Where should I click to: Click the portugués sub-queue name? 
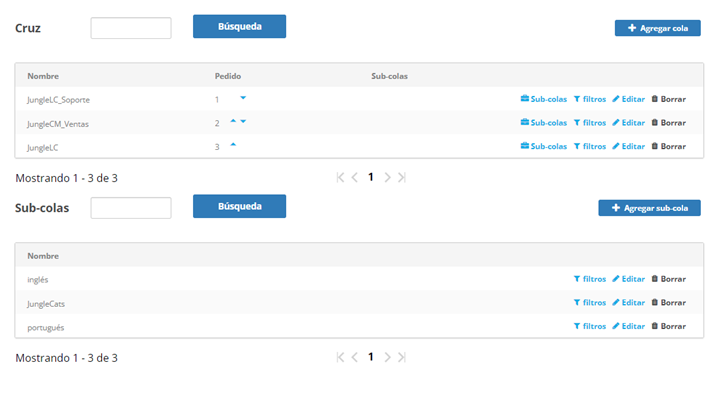point(45,327)
